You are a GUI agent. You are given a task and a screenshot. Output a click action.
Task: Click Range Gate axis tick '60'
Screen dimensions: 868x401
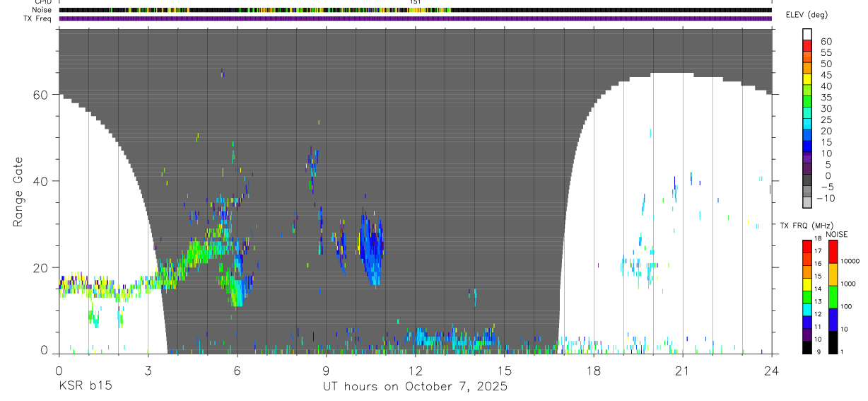[x=40, y=95]
